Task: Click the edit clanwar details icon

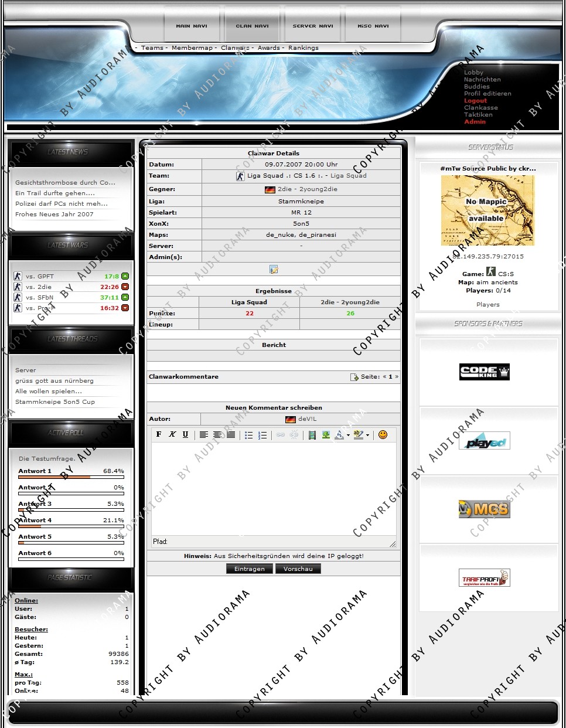Action: [274, 269]
